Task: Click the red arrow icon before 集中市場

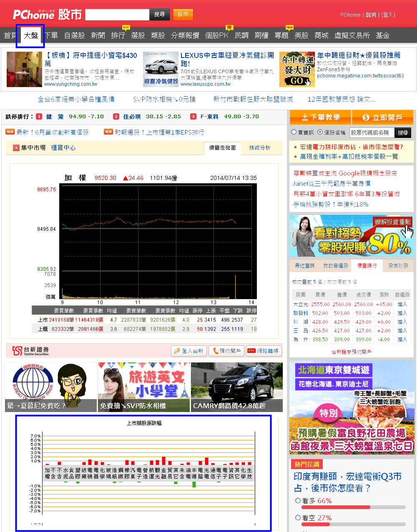Action: (x=16, y=148)
